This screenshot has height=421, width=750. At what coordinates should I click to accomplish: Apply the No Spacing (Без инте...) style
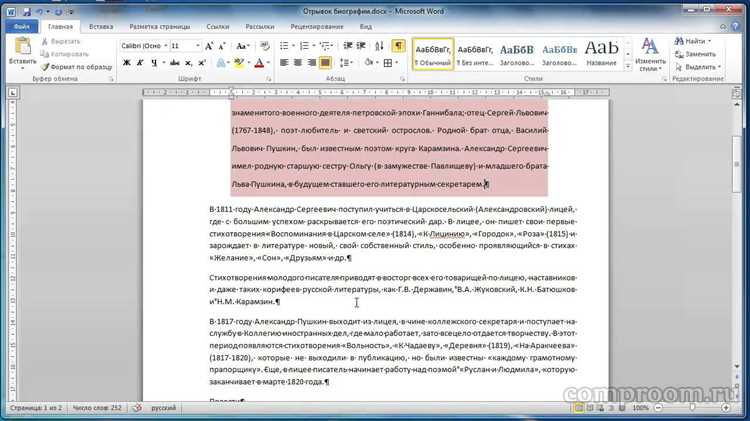[474, 55]
